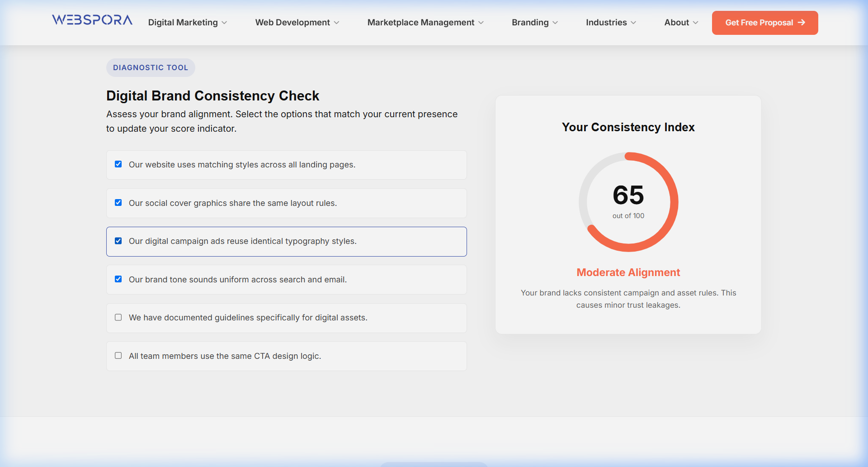Uncheck digital campaign ads typography checkbox
The width and height of the screenshot is (868, 467).
[118, 241]
